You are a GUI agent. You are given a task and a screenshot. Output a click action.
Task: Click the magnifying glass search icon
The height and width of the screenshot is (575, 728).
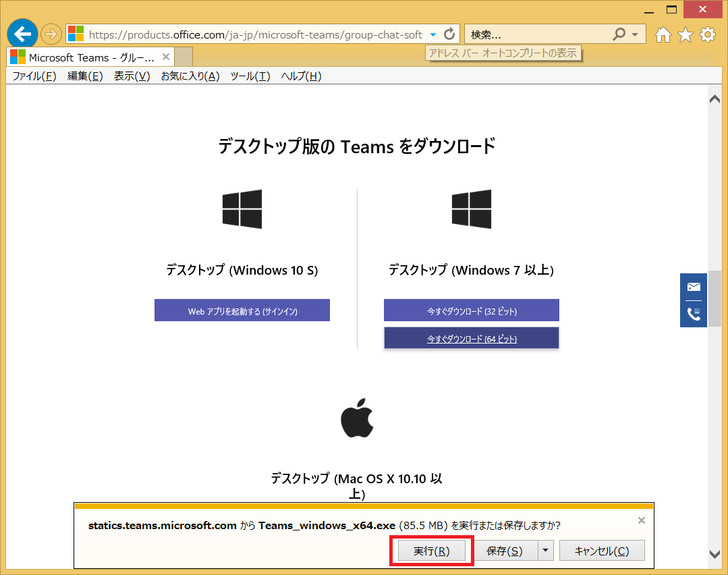619,34
